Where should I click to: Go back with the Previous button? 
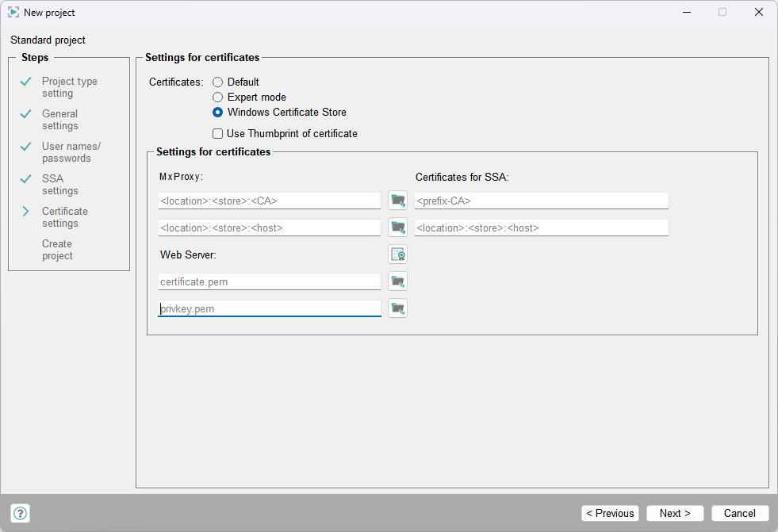610,513
